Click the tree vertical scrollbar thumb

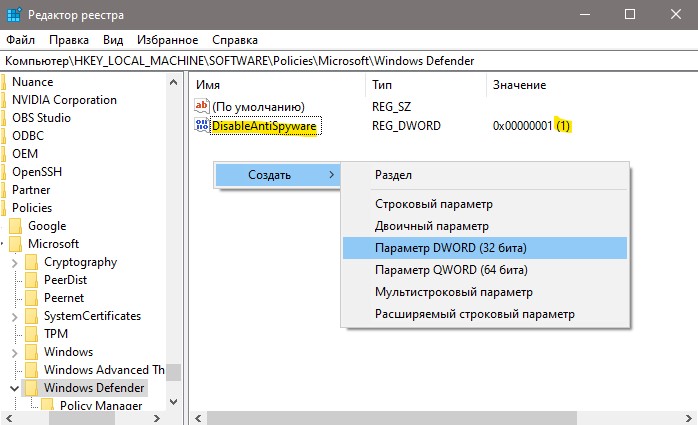coord(174,372)
